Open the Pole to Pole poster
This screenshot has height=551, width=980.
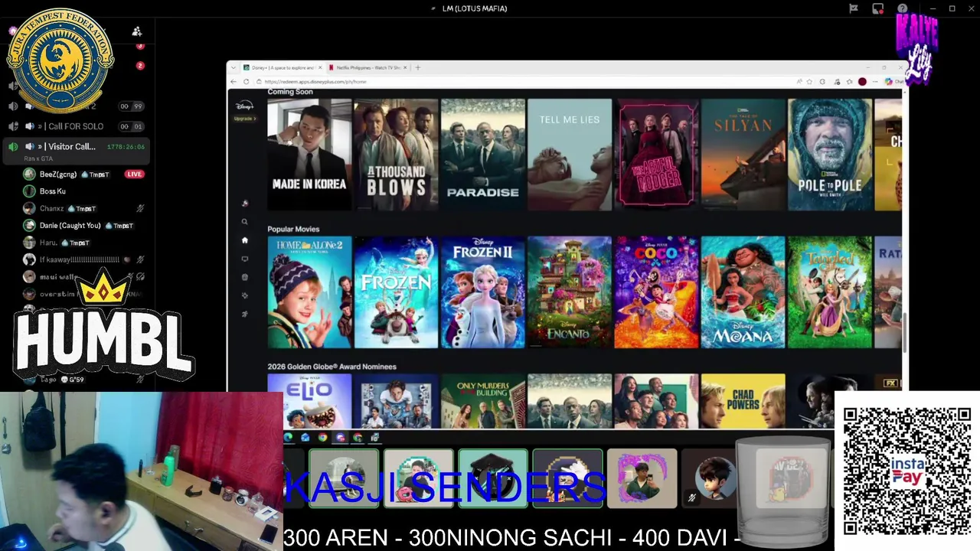[x=830, y=154]
